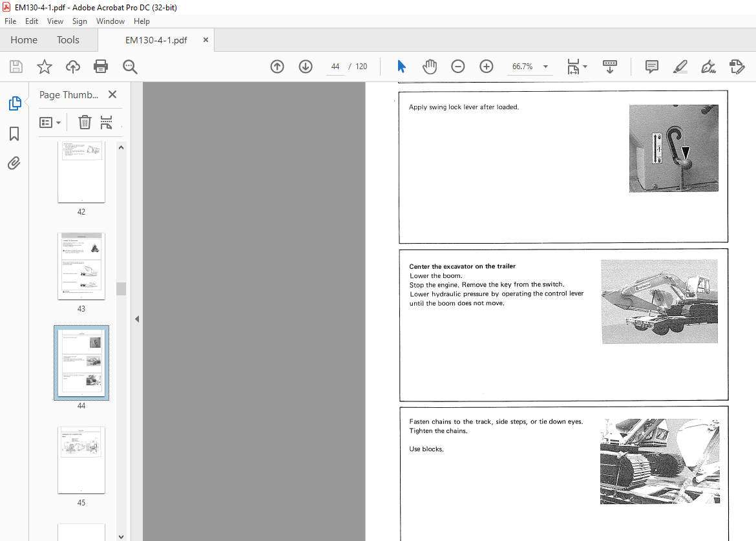Click the read mode keyboard icon
The height and width of the screenshot is (541, 756).
click(x=610, y=67)
